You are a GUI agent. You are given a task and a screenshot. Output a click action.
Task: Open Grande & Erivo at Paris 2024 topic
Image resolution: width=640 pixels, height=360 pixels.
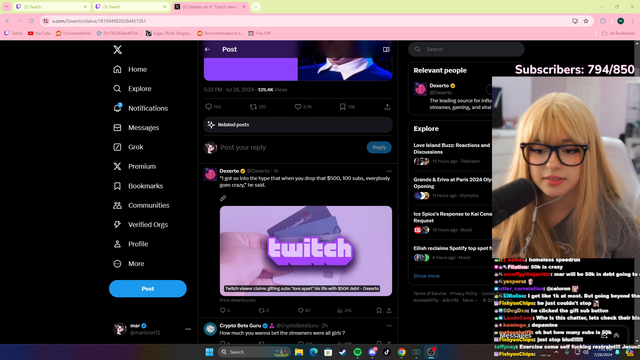(452, 183)
